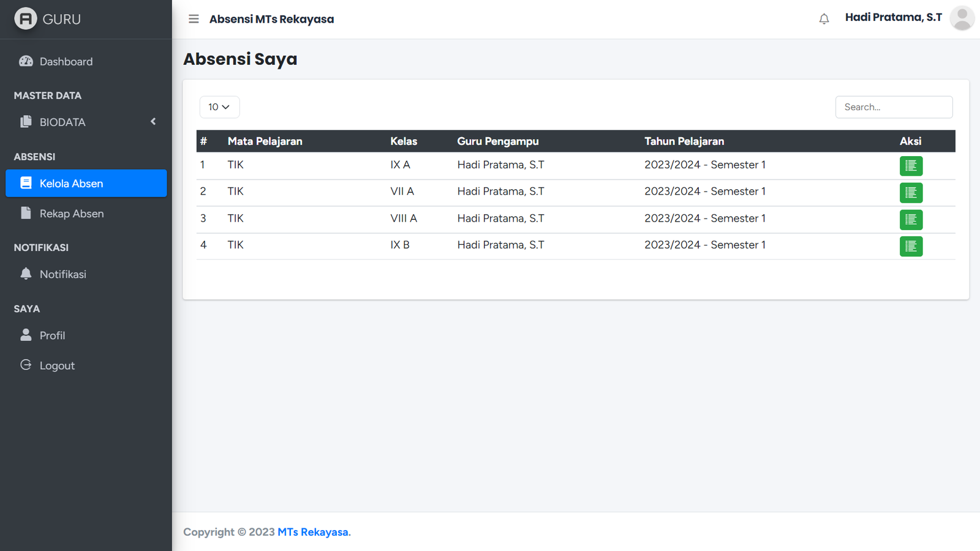980x551 pixels.
Task: Click the Search input field
Action: pyautogui.click(x=894, y=107)
